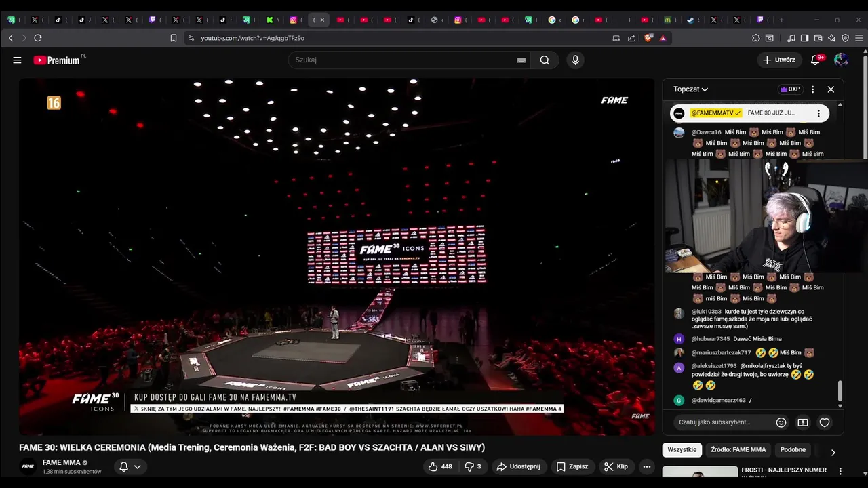Open browser extensions puzzle icon
868x488 pixels.
point(756,38)
